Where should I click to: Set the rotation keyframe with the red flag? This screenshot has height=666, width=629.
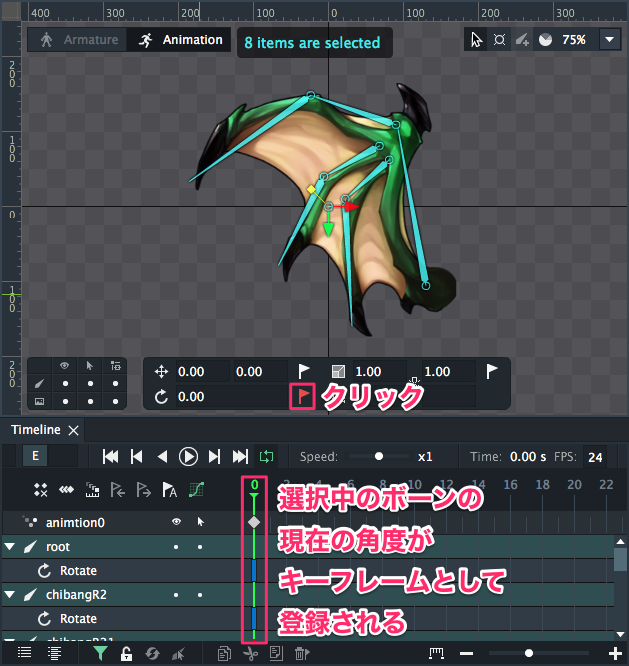(x=302, y=396)
